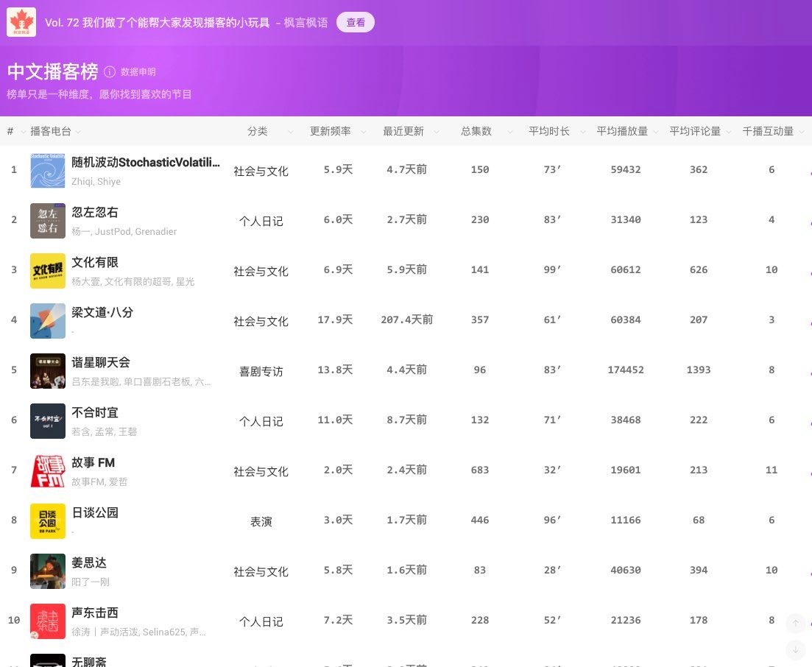Click the 若含, 孟常, 王磬 authors text
This screenshot has width=812, height=667.
click(x=104, y=432)
